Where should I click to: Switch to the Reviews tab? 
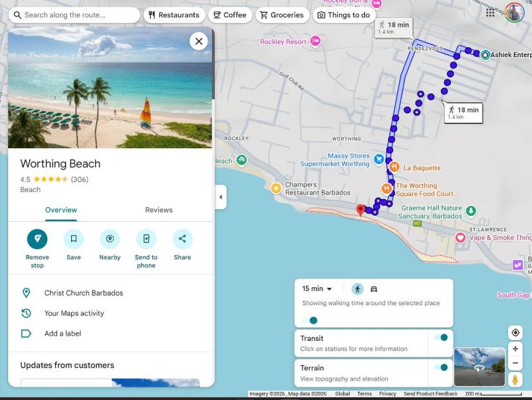pos(159,210)
